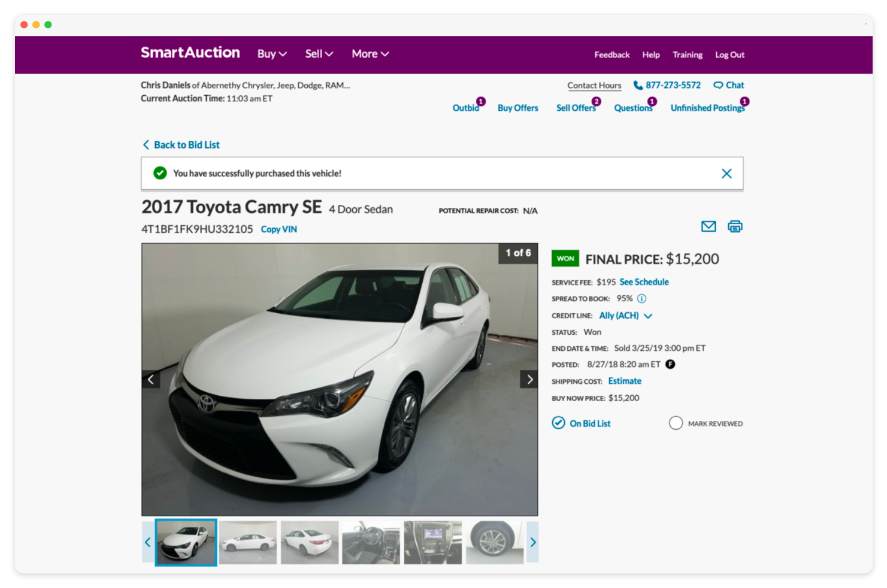Open the Sell dropdown menu
Viewport: 887px width, 588px height.
click(319, 54)
